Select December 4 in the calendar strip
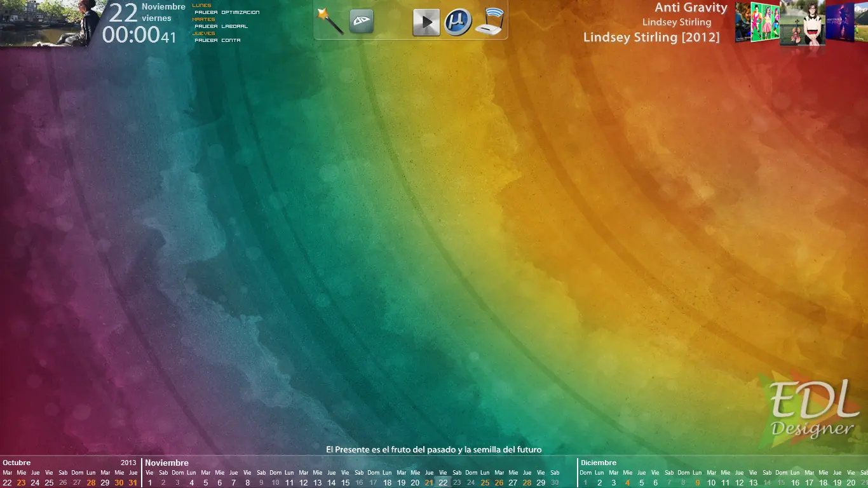 (x=627, y=483)
